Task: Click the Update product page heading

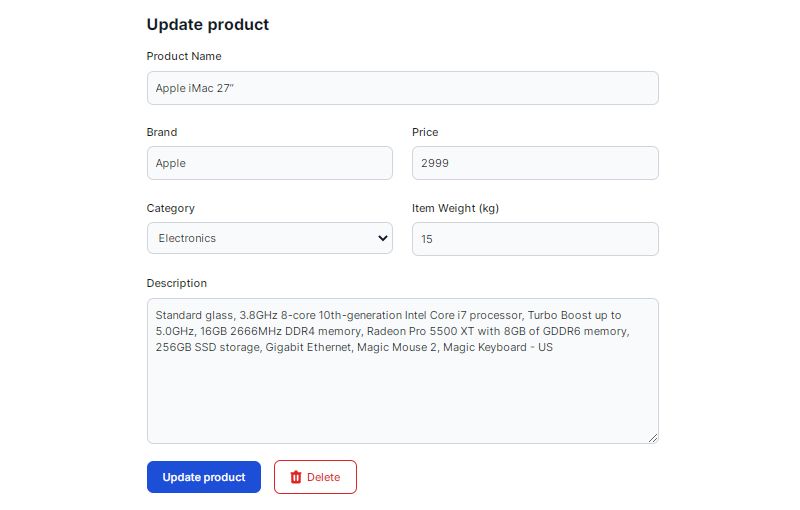Action: (208, 24)
